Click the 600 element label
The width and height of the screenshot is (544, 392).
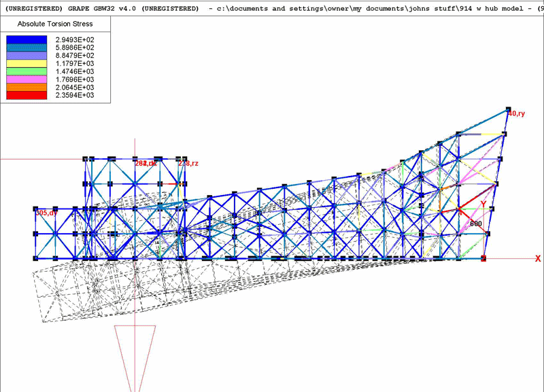(475, 224)
